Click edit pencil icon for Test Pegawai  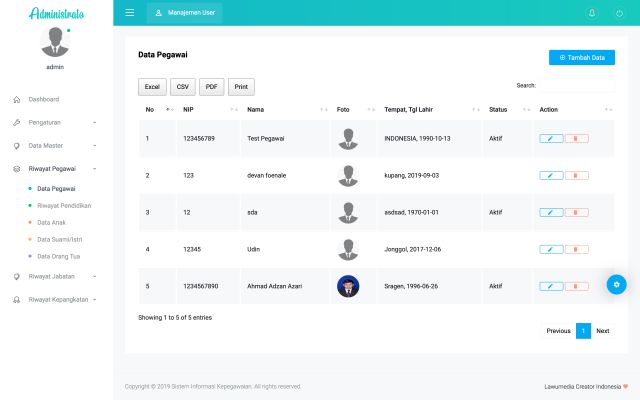pyautogui.click(x=550, y=138)
